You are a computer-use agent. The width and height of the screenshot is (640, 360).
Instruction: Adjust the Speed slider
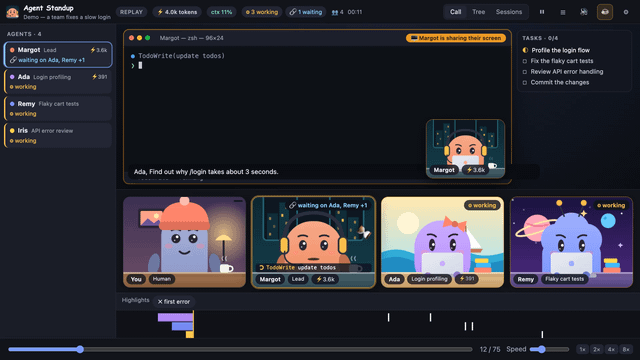549,349
